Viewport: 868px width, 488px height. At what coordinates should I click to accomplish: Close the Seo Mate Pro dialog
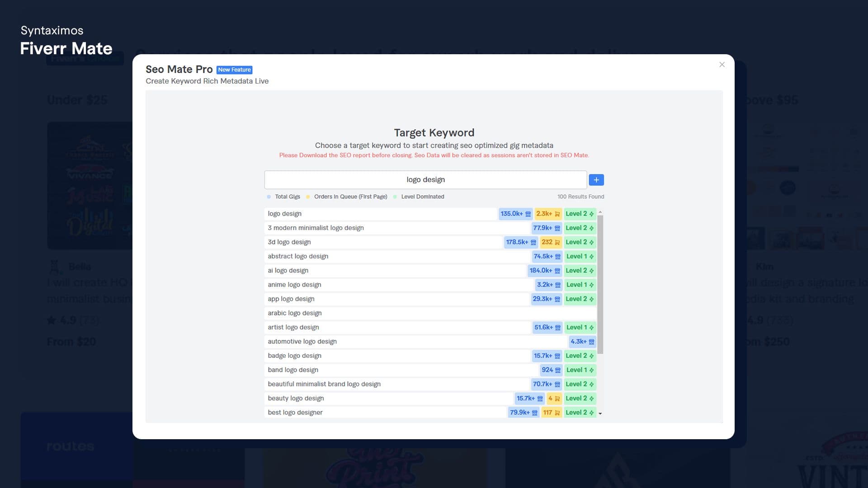(722, 65)
